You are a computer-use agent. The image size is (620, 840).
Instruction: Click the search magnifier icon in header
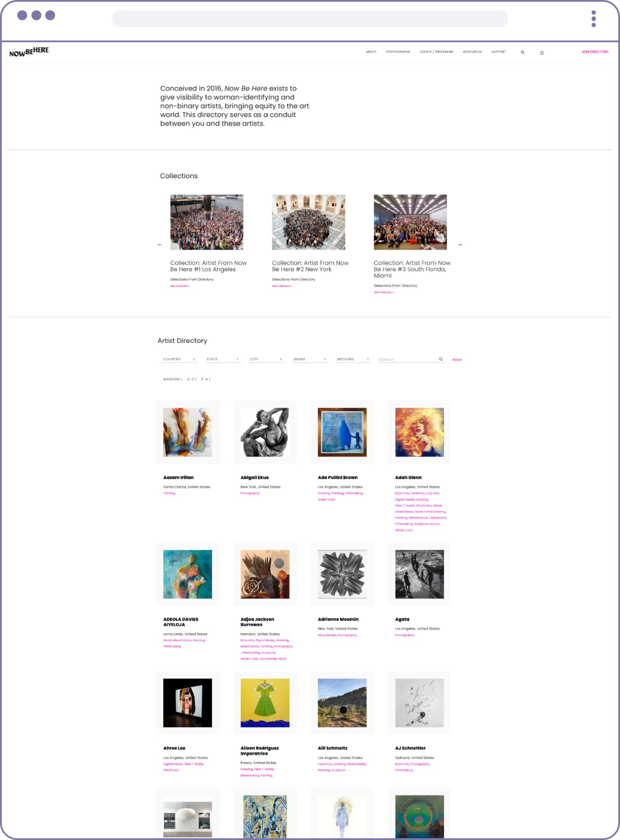pyautogui.click(x=522, y=52)
